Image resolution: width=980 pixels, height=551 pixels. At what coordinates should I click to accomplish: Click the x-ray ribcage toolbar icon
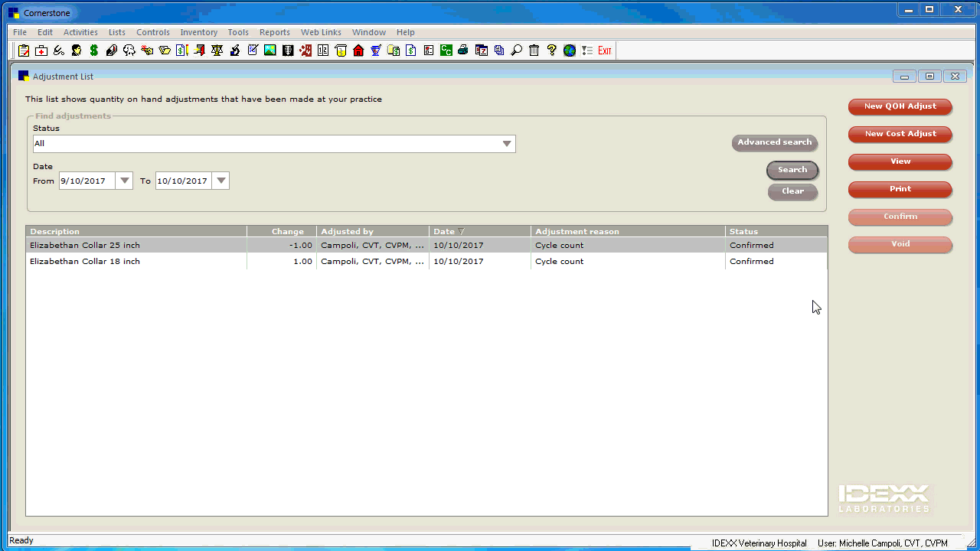click(288, 51)
